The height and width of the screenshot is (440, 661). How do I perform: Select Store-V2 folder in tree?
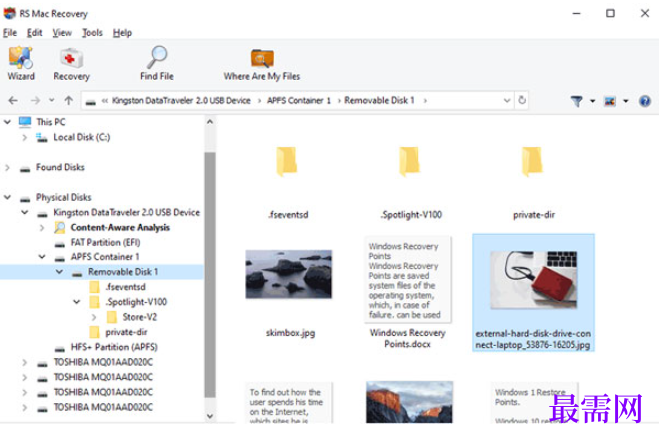pos(140,317)
